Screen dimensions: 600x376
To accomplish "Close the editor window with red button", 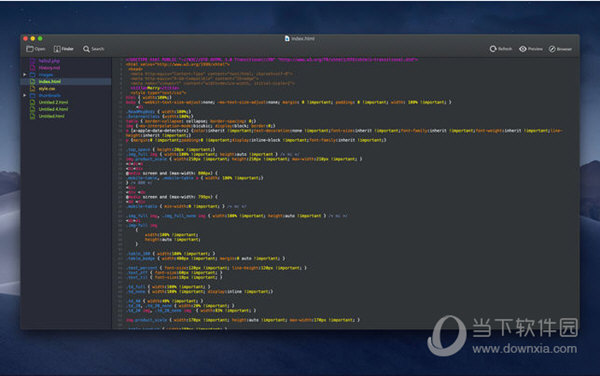I will (26, 39).
